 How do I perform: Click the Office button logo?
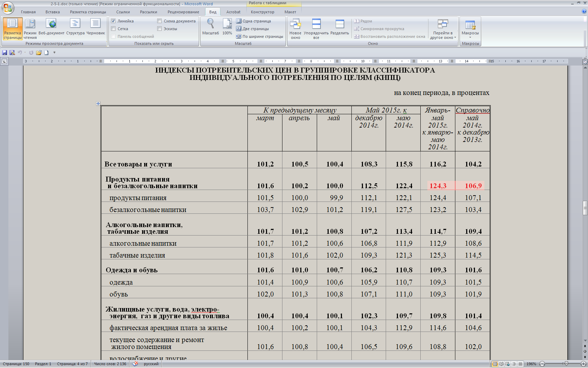pyautogui.click(x=7, y=8)
